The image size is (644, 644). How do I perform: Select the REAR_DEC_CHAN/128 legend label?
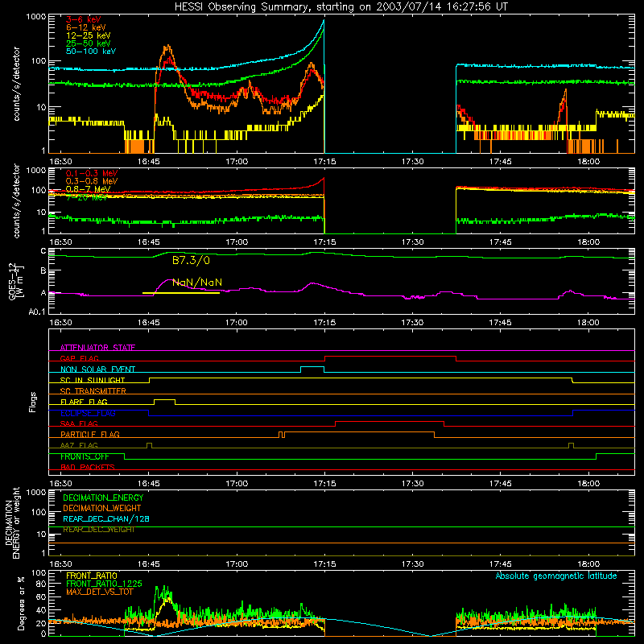[x=106, y=519]
